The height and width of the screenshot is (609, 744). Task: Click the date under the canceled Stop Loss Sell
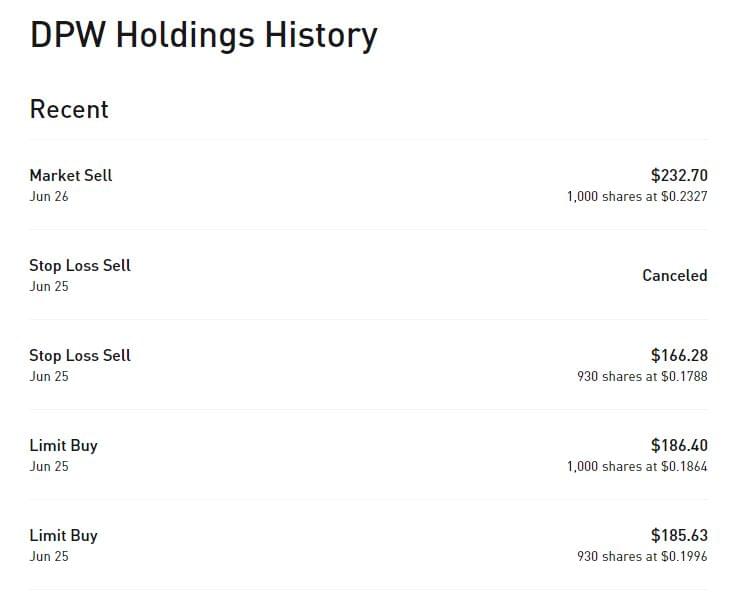[x=49, y=287]
